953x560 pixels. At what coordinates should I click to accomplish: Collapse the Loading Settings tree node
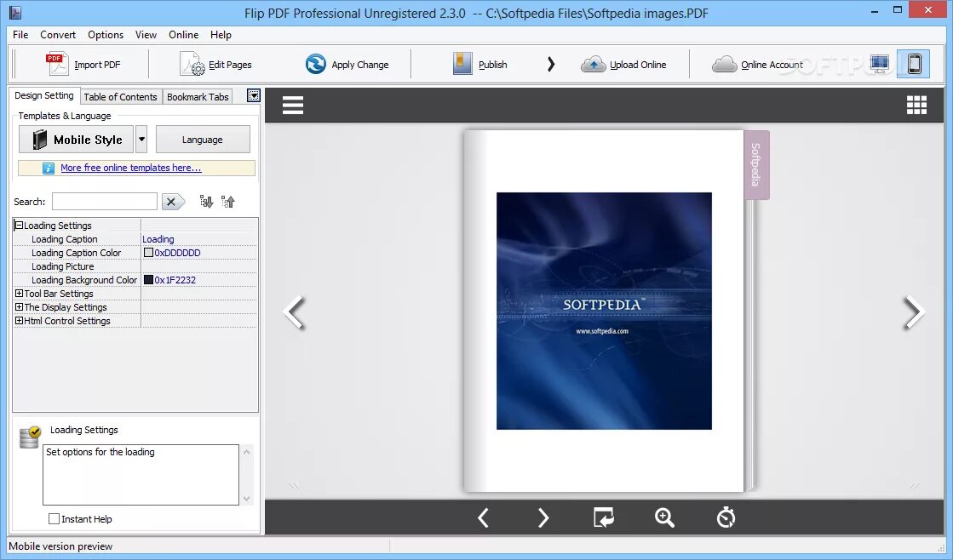coord(19,226)
